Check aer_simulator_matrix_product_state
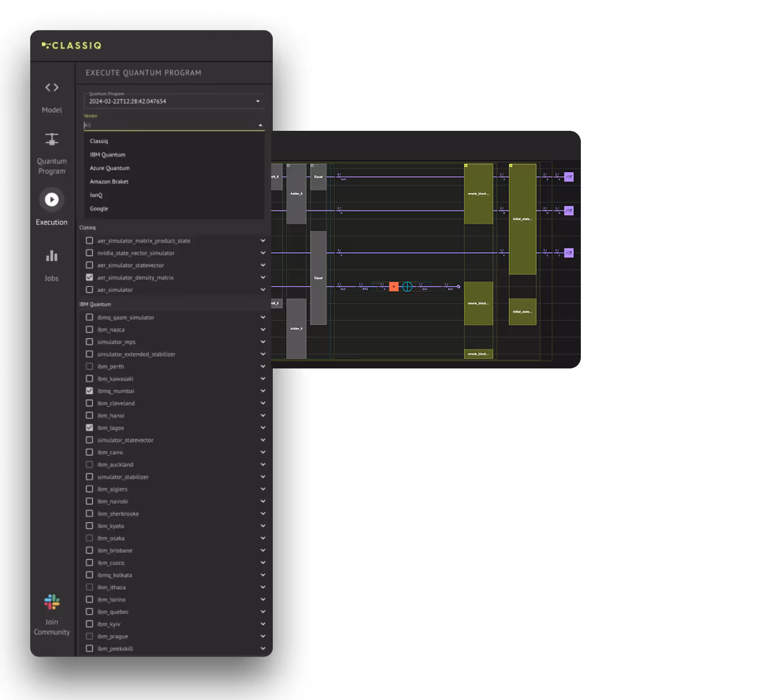This screenshot has height=700, width=767. point(89,240)
